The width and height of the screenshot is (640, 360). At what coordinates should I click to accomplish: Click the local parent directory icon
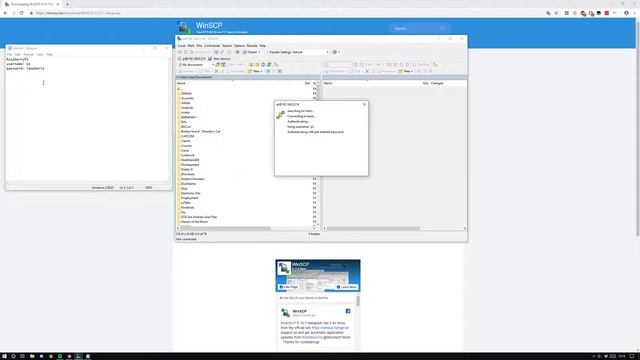[x=251, y=65]
